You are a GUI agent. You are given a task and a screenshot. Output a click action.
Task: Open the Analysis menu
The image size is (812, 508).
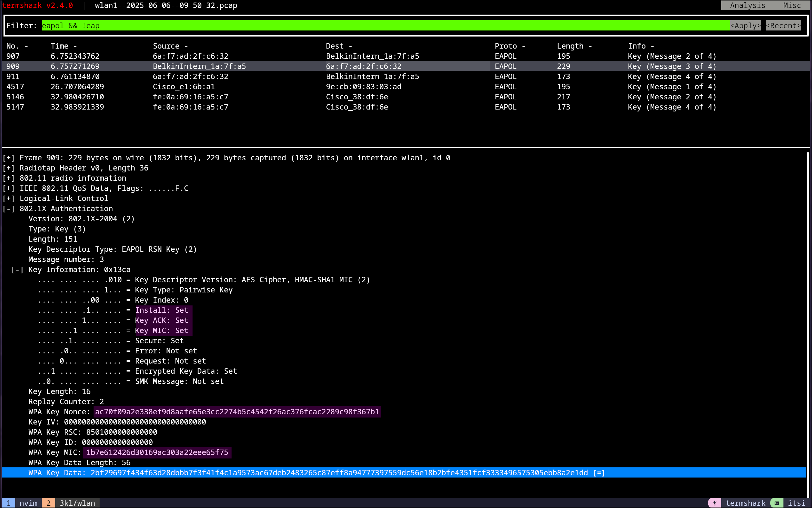[748, 5]
